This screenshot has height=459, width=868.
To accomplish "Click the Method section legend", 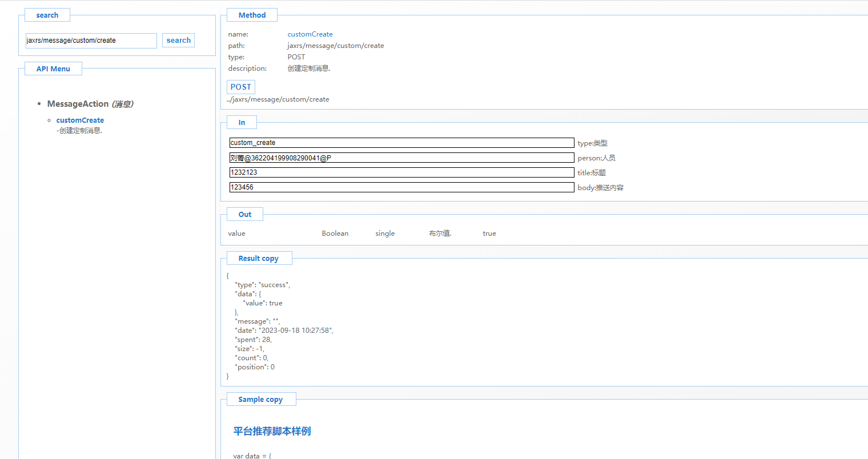I will coord(252,15).
